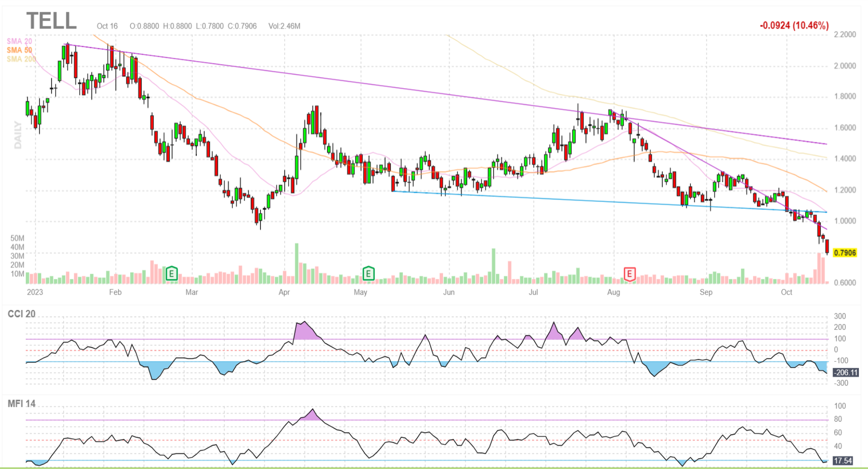Click the Vol:2.46M volume readout
Screen dimensions: 868x470
[284, 26]
